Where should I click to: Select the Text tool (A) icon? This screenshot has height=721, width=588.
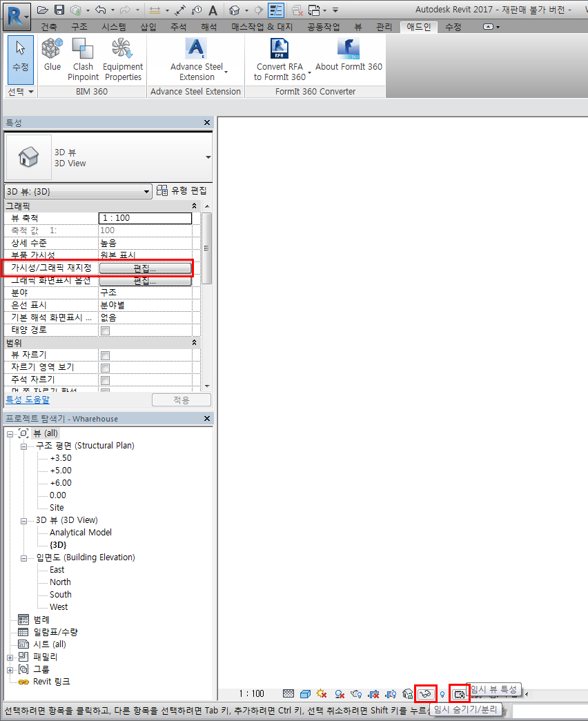[x=213, y=10]
